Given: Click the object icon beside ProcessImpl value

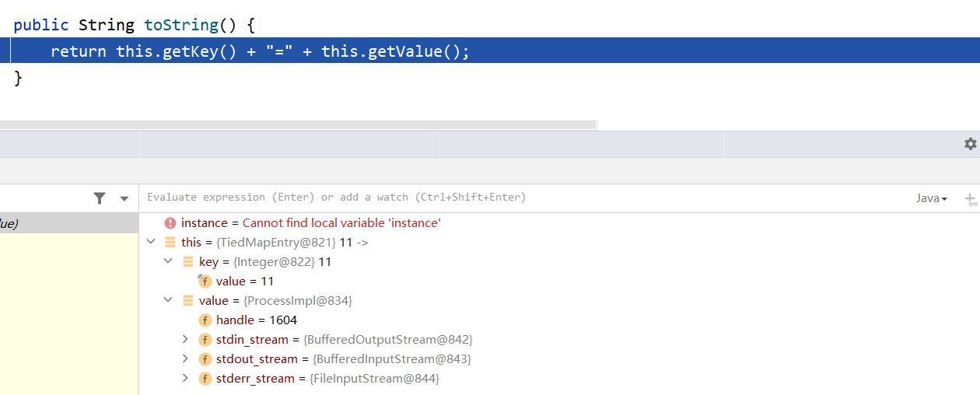Looking at the screenshot, I should click(x=188, y=301).
